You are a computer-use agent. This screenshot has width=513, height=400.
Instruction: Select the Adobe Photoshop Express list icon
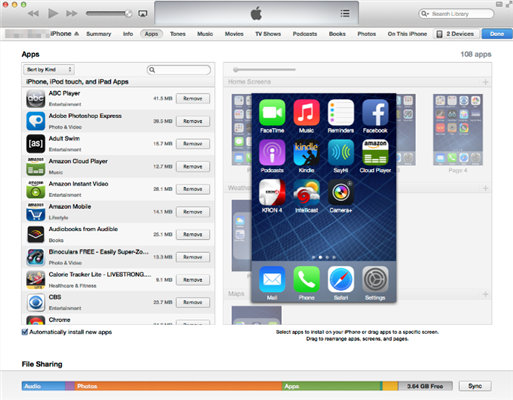36,121
